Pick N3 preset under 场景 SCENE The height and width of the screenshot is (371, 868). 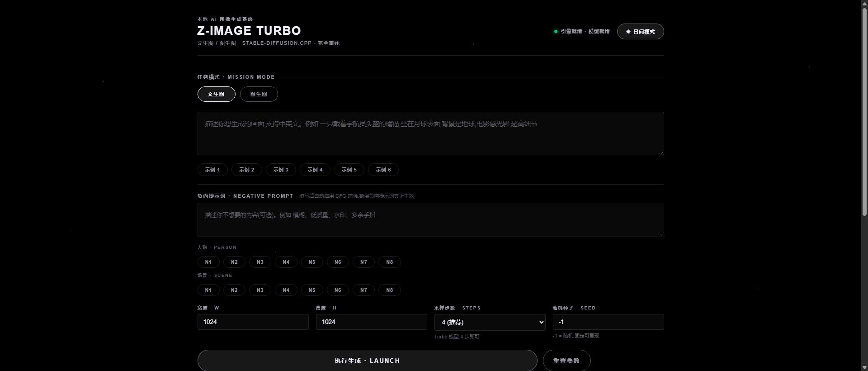tap(260, 290)
